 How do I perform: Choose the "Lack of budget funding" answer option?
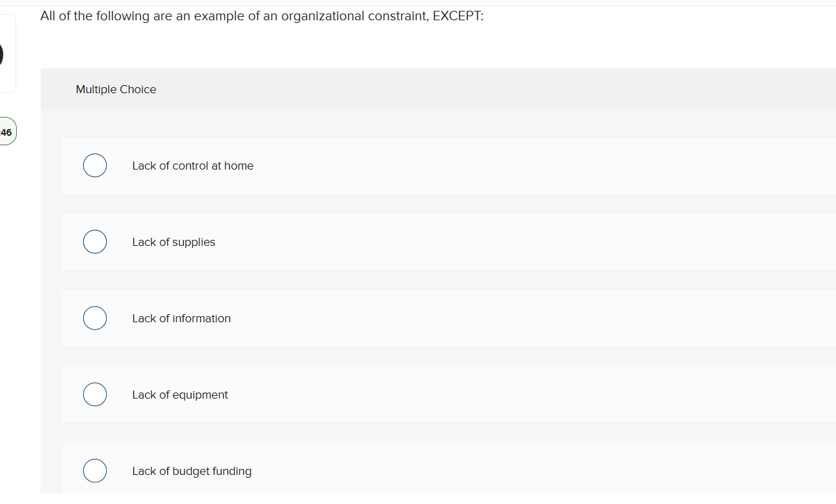(95, 470)
